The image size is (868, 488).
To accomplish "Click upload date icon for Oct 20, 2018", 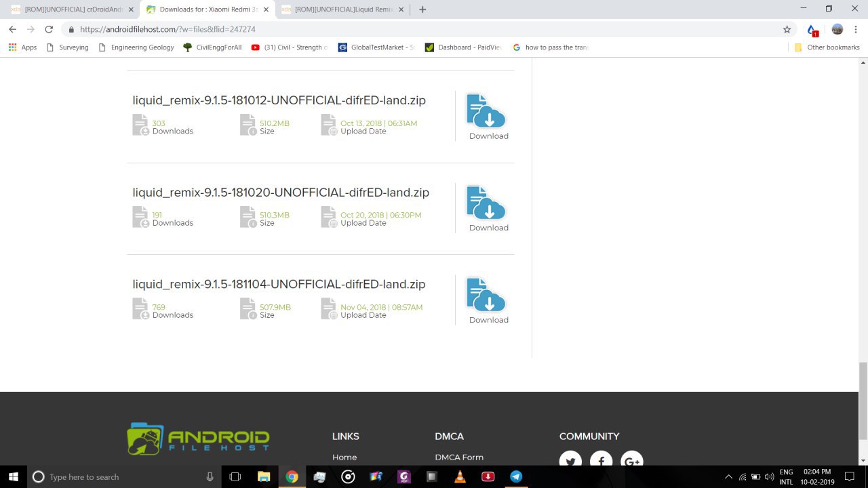I will pyautogui.click(x=329, y=217).
